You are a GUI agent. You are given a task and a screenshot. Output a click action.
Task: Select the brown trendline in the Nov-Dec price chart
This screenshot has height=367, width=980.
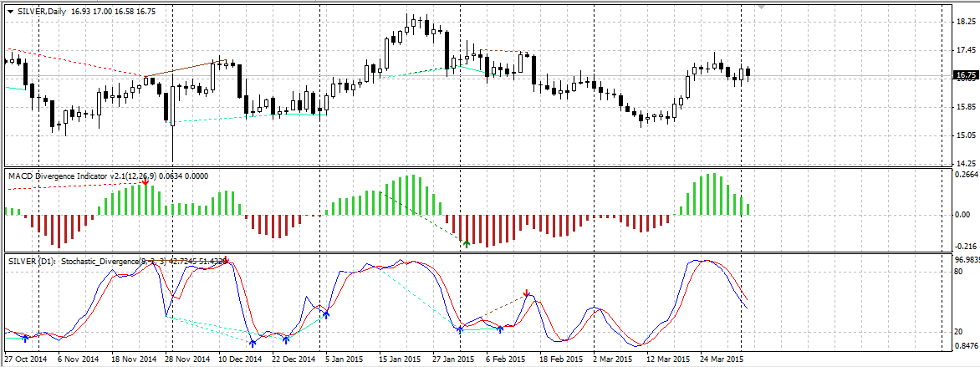185,69
